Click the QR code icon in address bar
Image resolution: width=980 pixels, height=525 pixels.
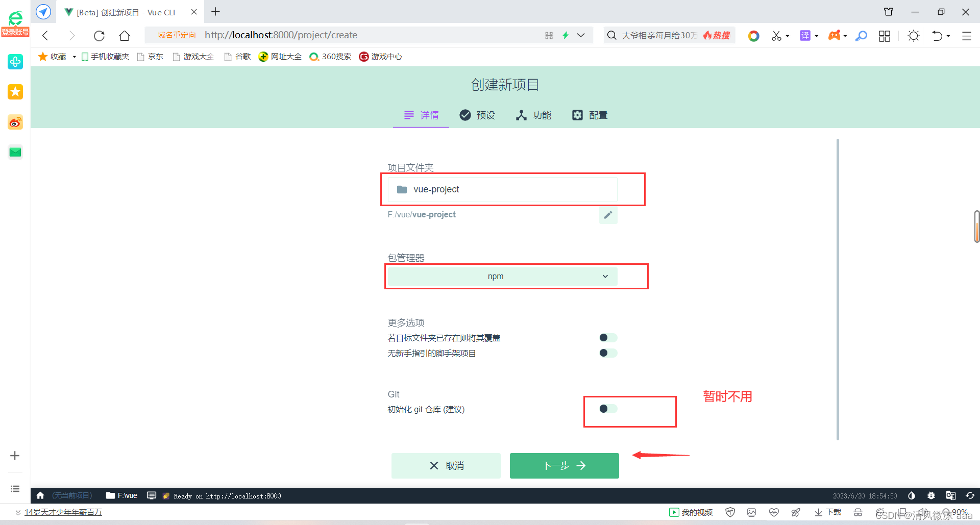[549, 35]
